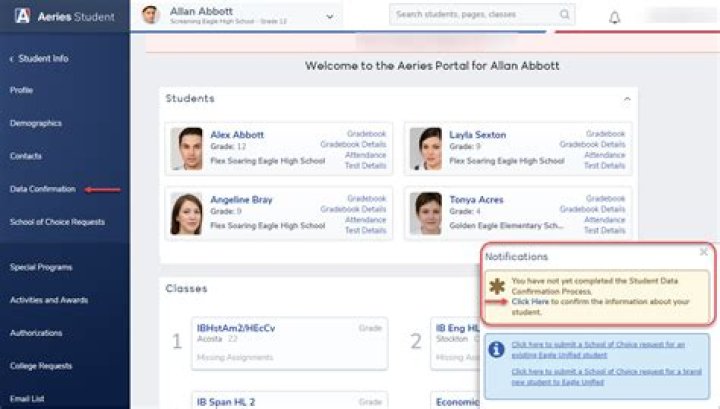This screenshot has height=409, width=720.
Task: Click the search magnifier icon
Action: tap(564, 14)
